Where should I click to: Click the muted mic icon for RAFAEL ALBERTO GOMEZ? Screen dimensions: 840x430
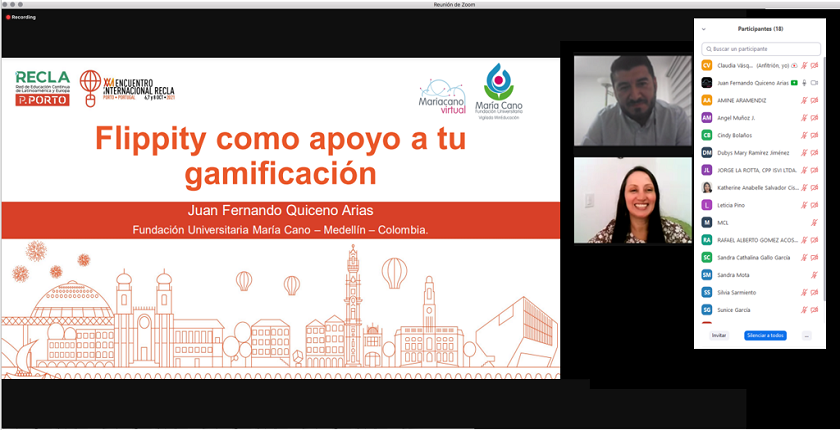(804, 240)
